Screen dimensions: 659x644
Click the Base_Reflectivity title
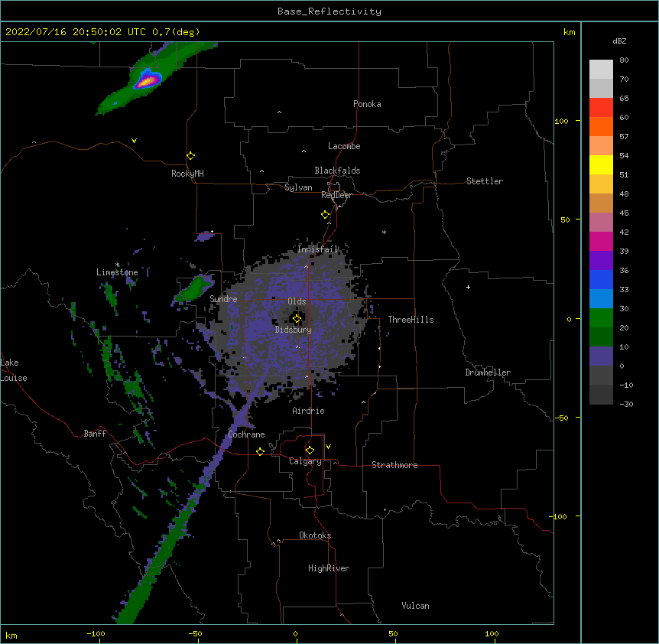tap(329, 11)
